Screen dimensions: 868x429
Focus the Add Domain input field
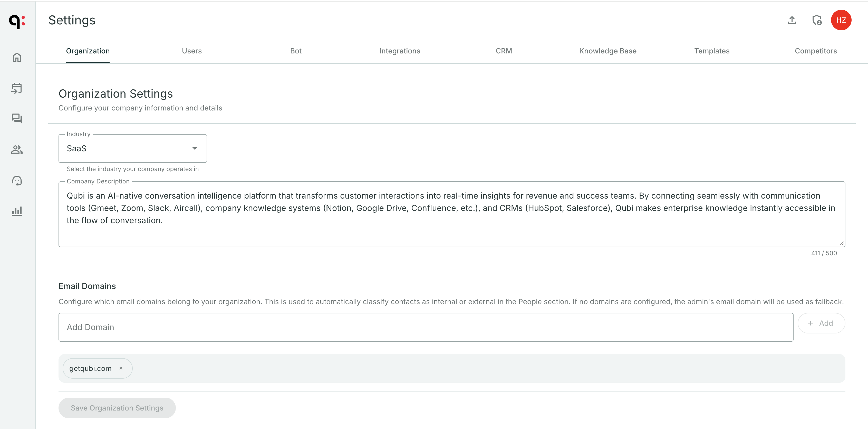(x=426, y=327)
